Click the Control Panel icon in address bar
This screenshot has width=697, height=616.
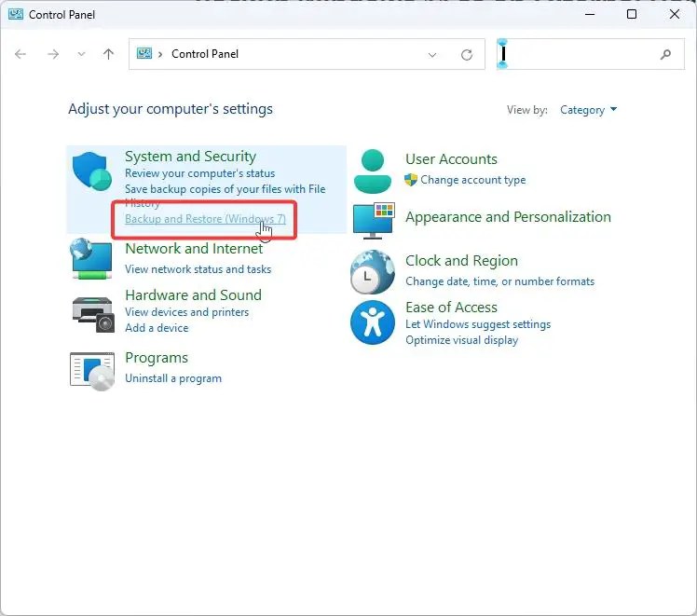(144, 54)
